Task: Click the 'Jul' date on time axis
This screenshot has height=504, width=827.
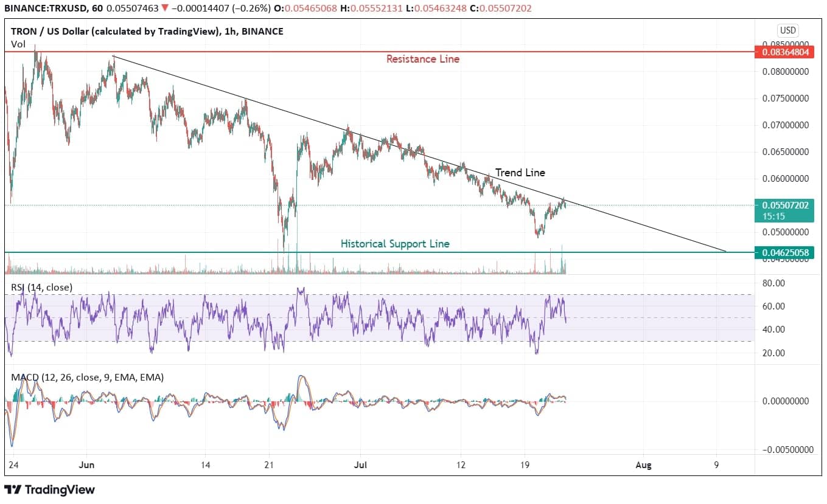Action: 361,465
